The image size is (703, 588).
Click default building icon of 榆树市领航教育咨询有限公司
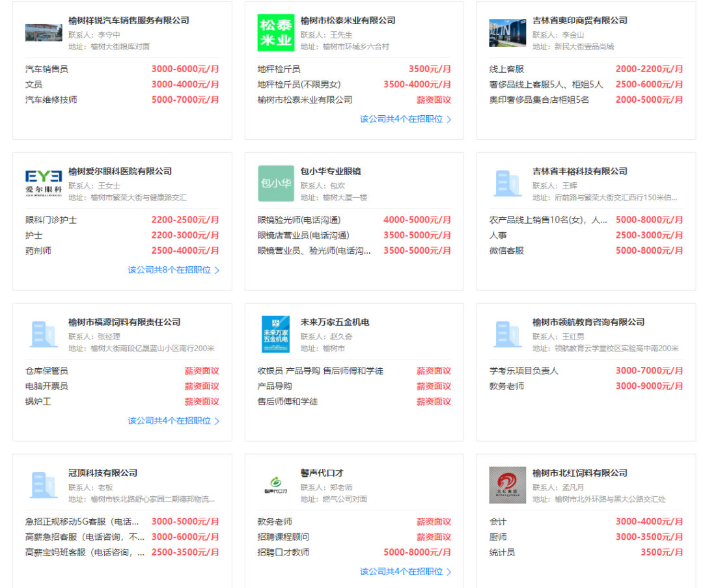pos(508,334)
